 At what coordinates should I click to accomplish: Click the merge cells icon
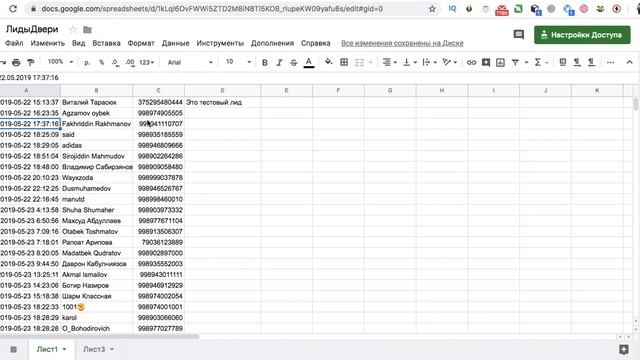(x=359, y=62)
